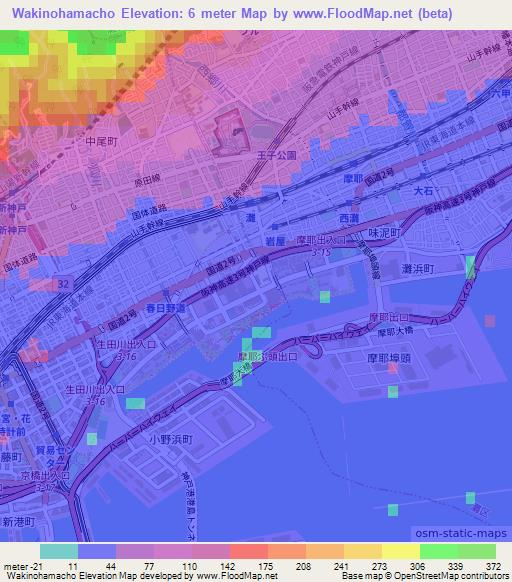Click the title 'Wakinohamacho Elevation: 6 meter Map'

coord(139,14)
